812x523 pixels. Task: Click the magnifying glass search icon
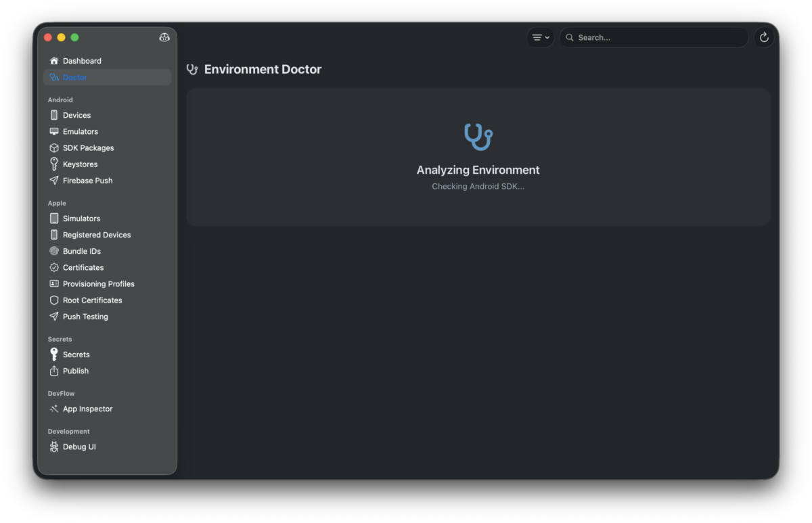coord(570,38)
